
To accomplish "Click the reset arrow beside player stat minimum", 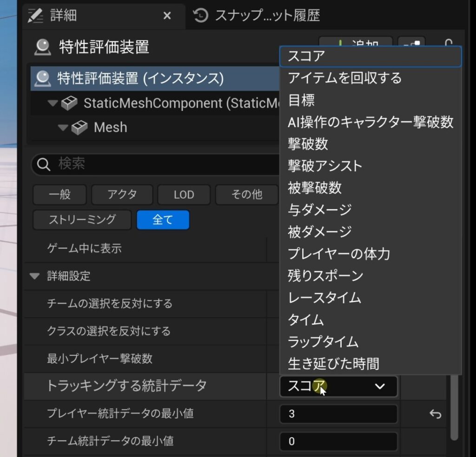I will tap(435, 414).
